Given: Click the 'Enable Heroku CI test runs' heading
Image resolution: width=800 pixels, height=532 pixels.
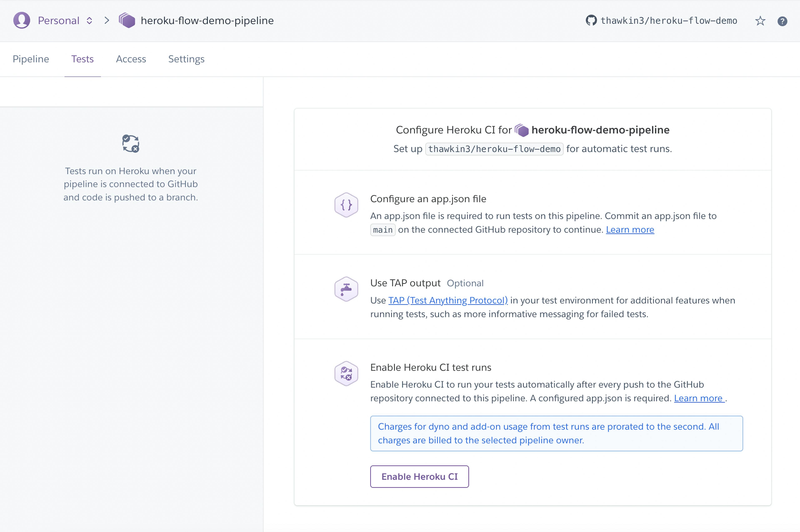Looking at the screenshot, I should pos(431,367).
